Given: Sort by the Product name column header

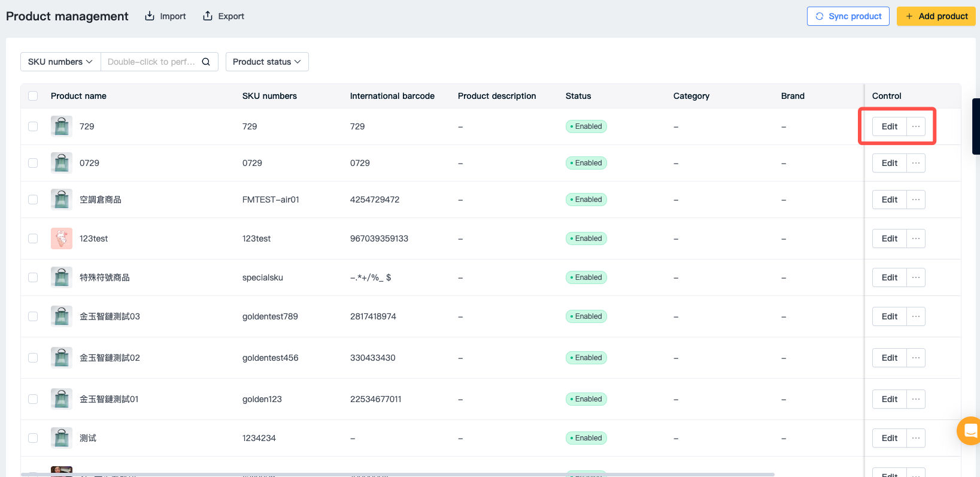Looking at the screenshot, I should [x=78, y=96].
